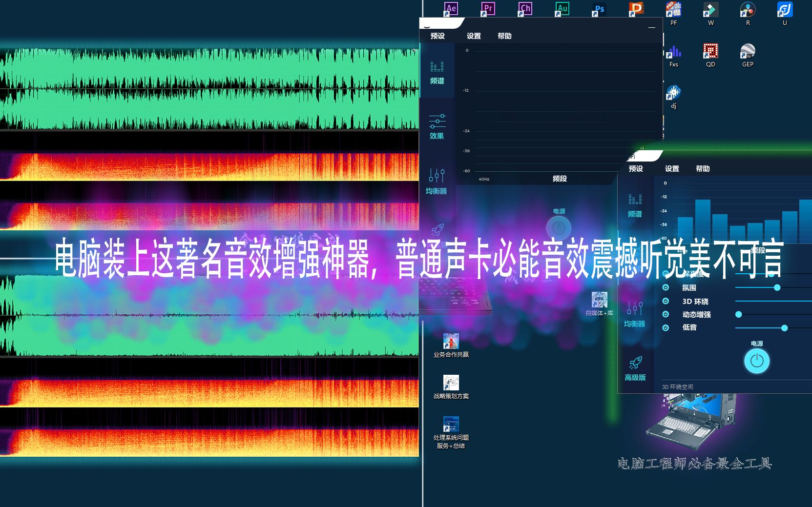This screenshot has height=507, width=812.
Task: Open the PF desktop shortcut
Action: 673,14
